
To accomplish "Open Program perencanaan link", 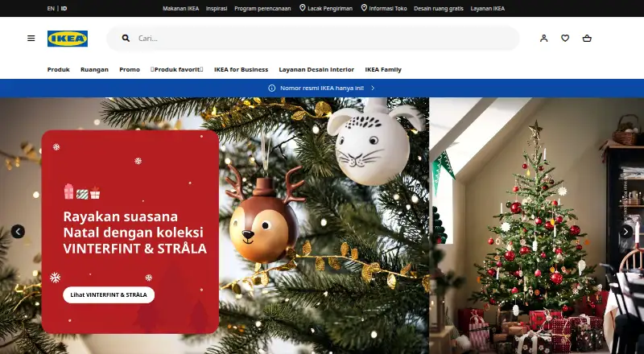I will (x=262, y=8).
